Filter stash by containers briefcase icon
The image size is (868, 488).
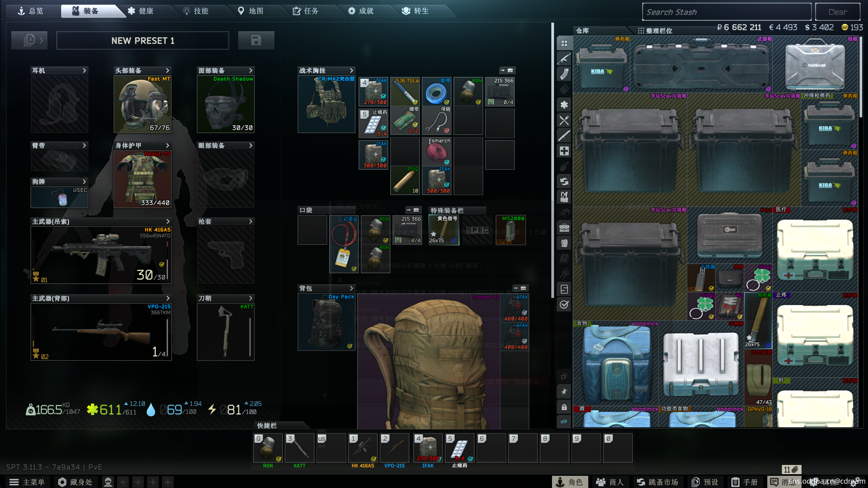point(564,227)
